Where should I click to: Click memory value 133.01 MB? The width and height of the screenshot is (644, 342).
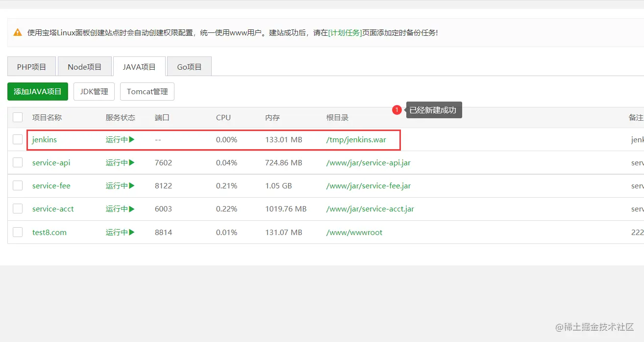pos(284,139)
